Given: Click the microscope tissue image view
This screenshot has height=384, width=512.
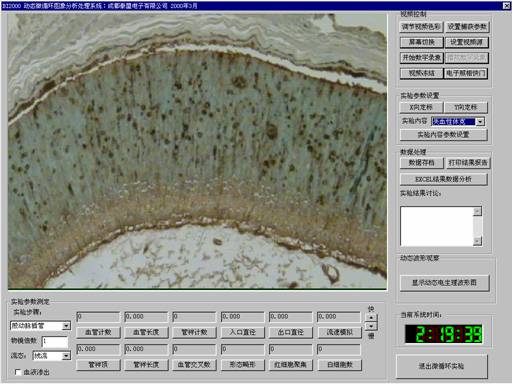Looking at the screenshot, I should click(198, 151).
